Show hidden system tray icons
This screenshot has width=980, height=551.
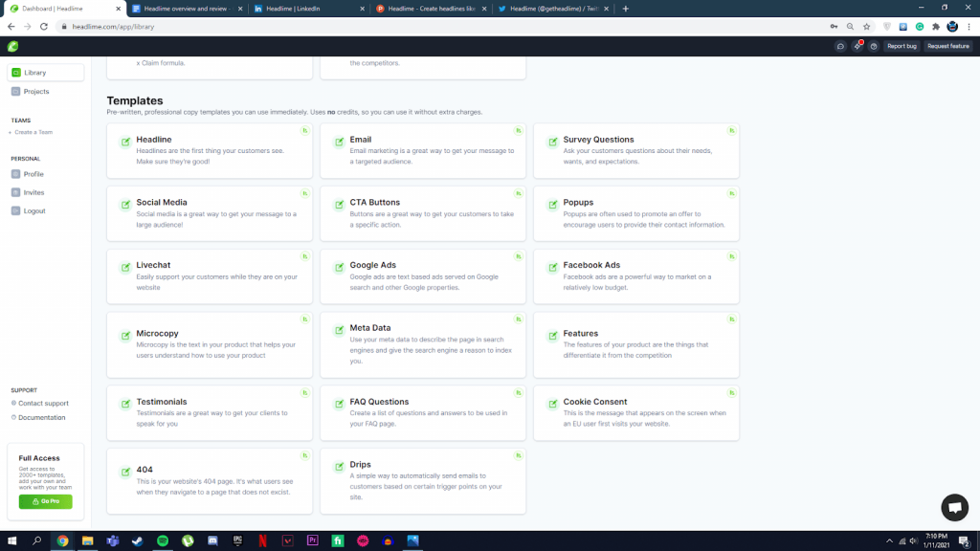(889, 541)
